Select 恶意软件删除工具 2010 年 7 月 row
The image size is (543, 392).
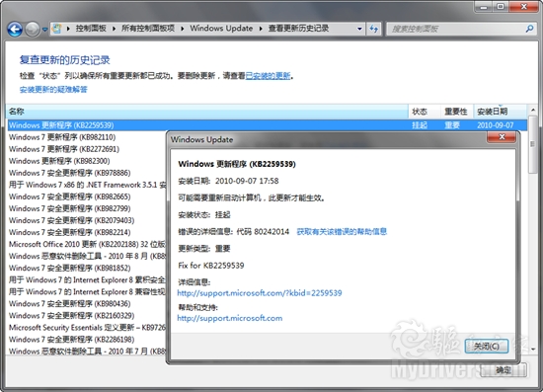pos(87,352)
